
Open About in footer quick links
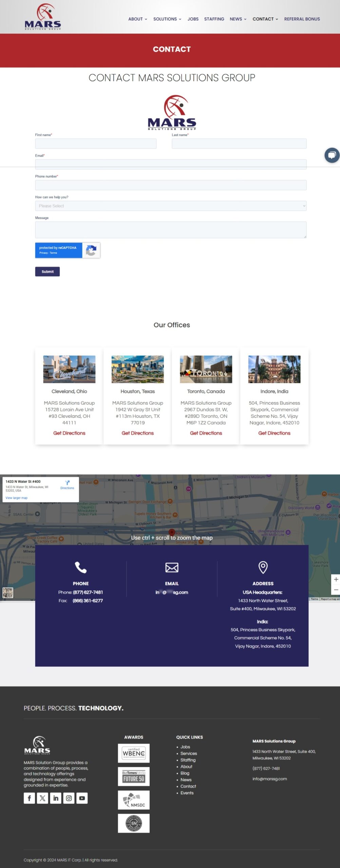(186, 766)
